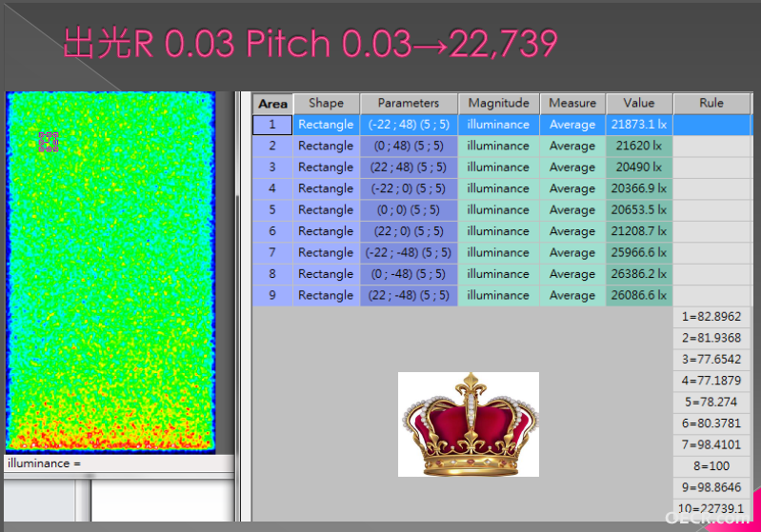Viewport: 761px width, 532px height.
Task: Select area row number 8
Action: point(272,274)
